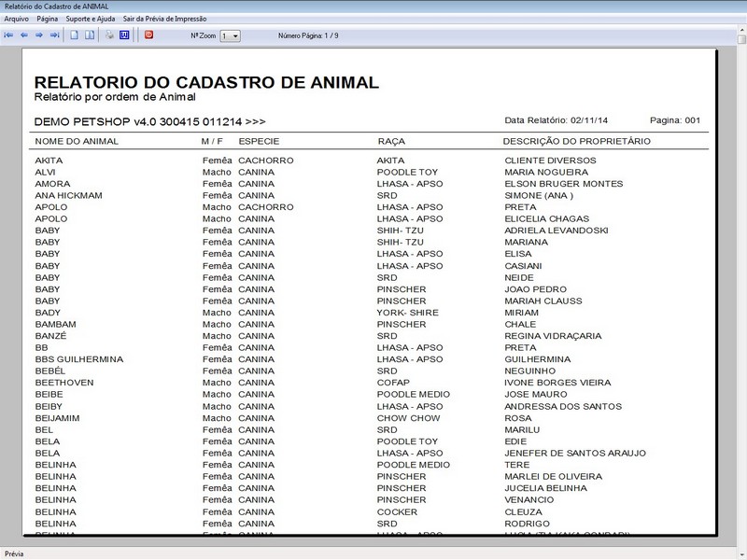Open the print dialog from the toolbar
747x560 pixels.
[x=109, y=35]
